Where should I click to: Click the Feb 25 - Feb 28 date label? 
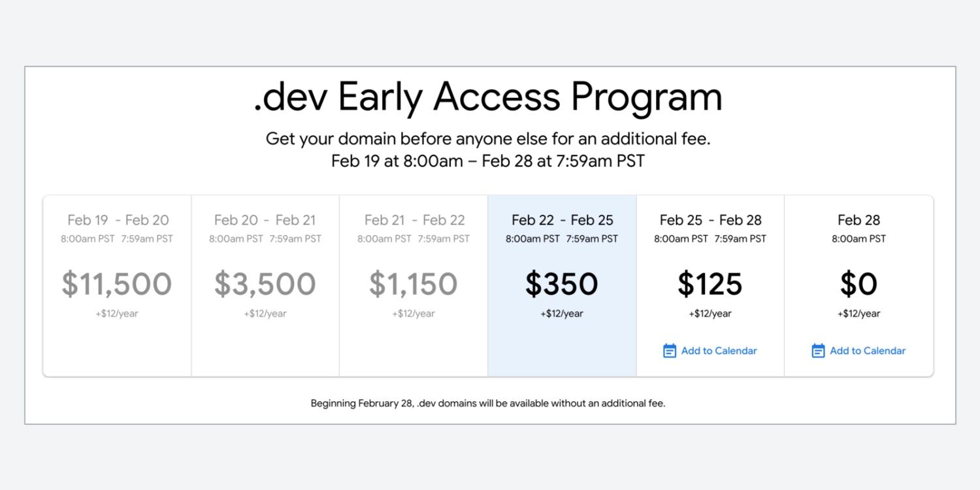[710, 220]
